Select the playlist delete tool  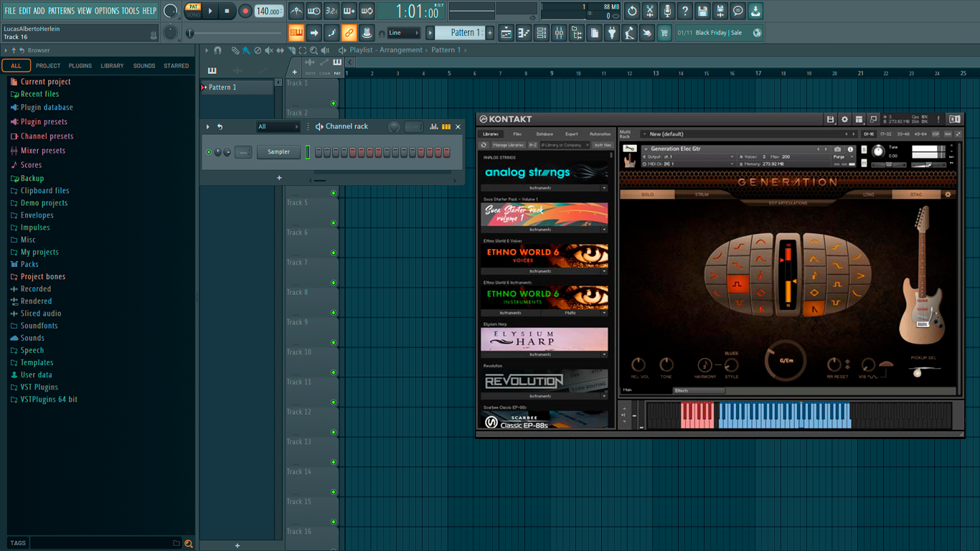click(258, 50)
